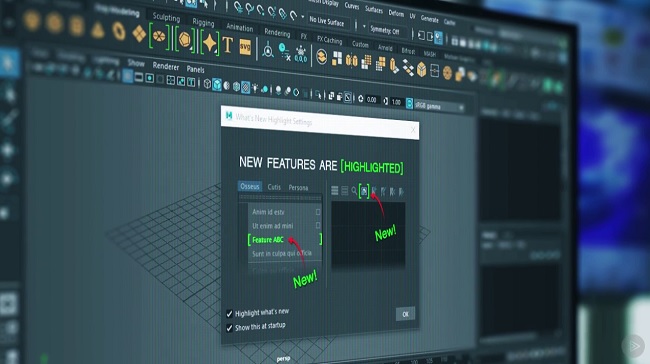The image size is (650, 364).
Task: Open the Symmetry: Off dropdown
Action: [x=388, y=31]
